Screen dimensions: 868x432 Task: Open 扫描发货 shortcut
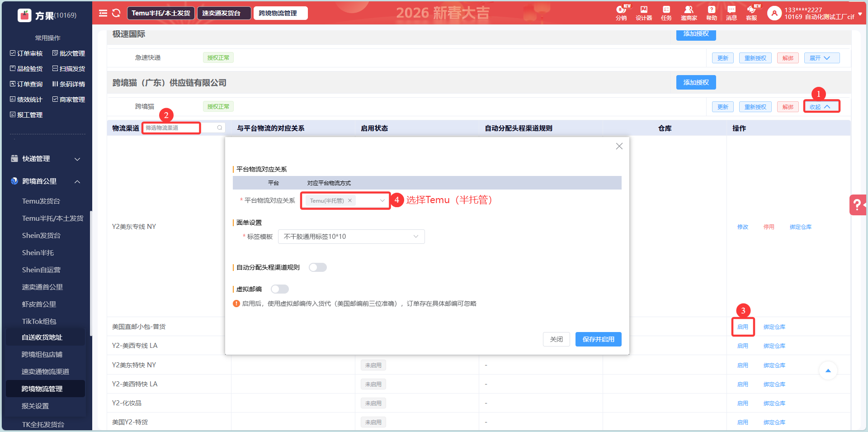69,69
